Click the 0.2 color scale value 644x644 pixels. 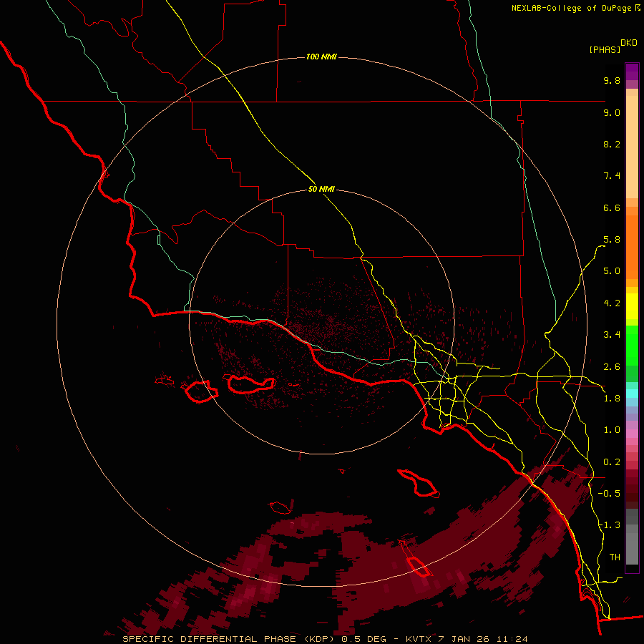(612, 462)
